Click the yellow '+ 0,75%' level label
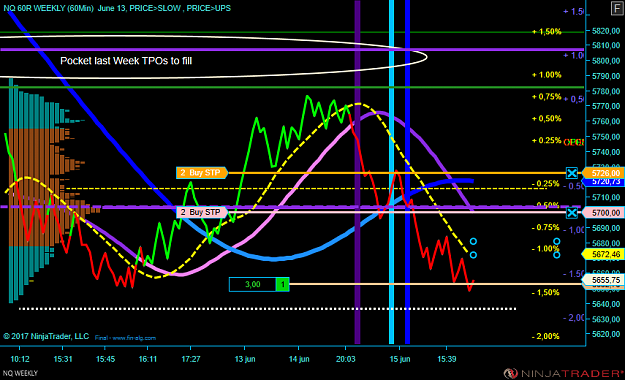 coord(546,97)
